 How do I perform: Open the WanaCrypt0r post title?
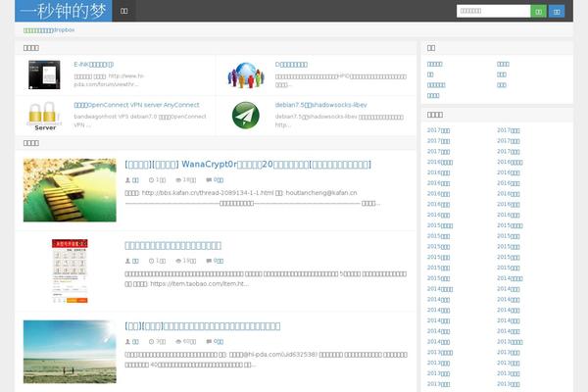click(248, 165)
